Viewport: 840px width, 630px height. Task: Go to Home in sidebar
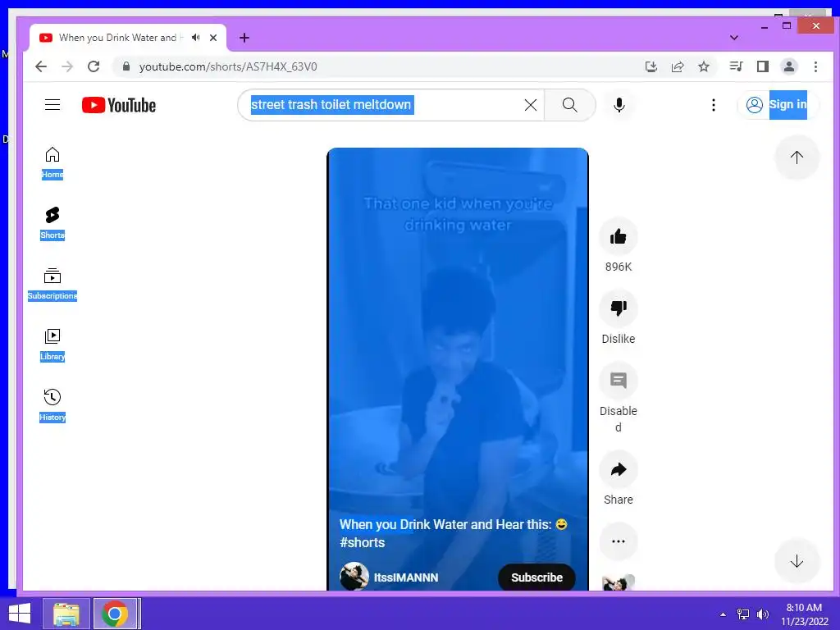[52, 163]
